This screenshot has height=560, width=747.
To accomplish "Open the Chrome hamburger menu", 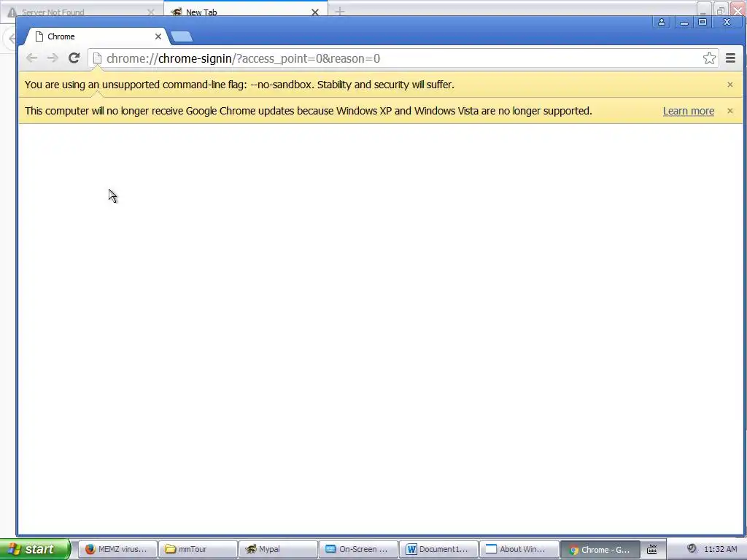I will point(730,58).
